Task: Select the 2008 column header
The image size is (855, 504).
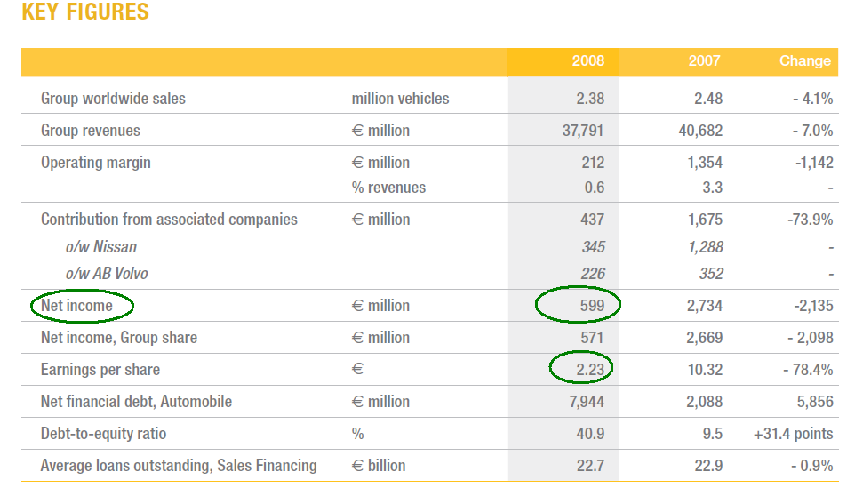Action: tap(587, 60)
